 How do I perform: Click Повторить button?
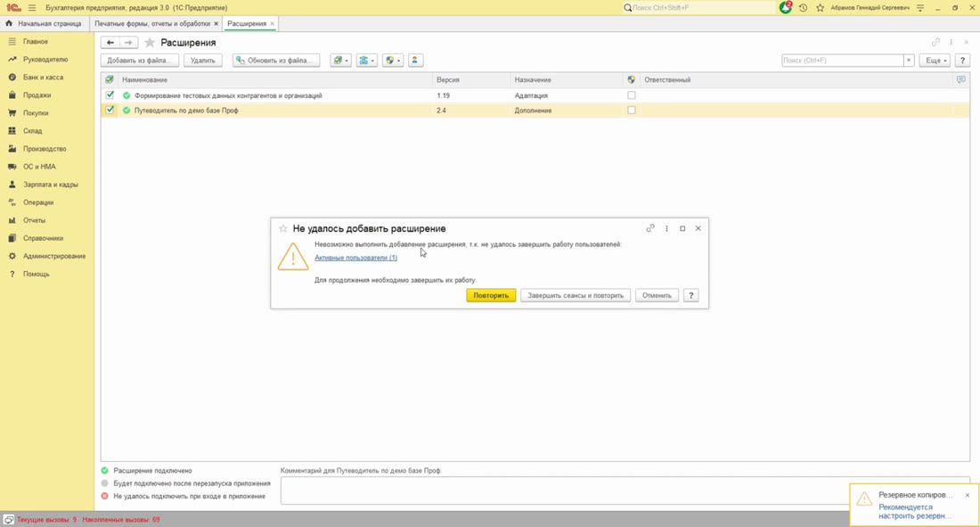coord(491,295)
